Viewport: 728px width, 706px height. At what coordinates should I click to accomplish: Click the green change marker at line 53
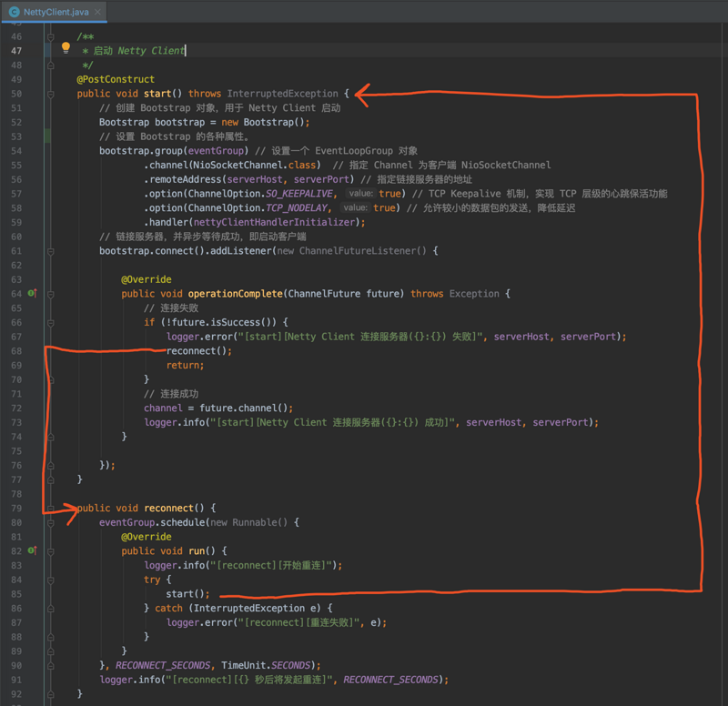tap(47, 136)
